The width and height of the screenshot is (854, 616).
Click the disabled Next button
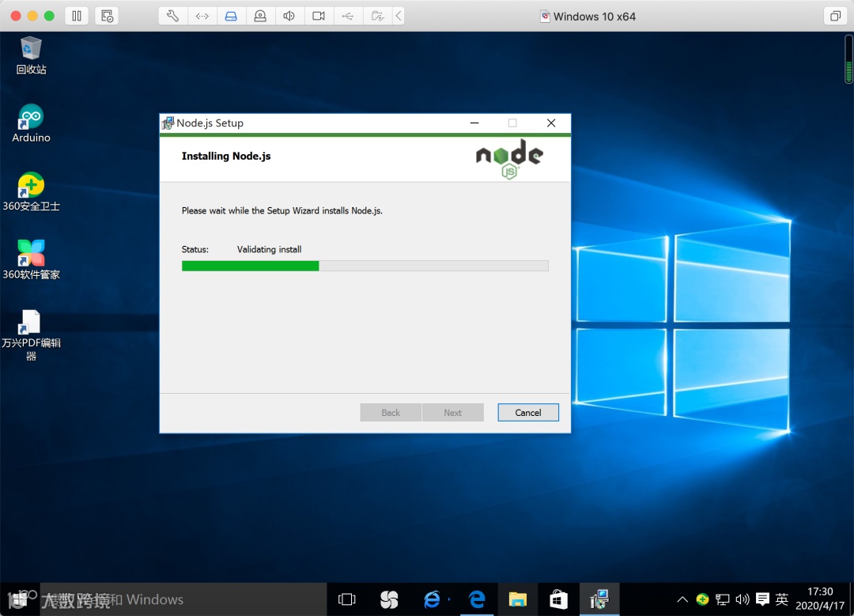452,412
